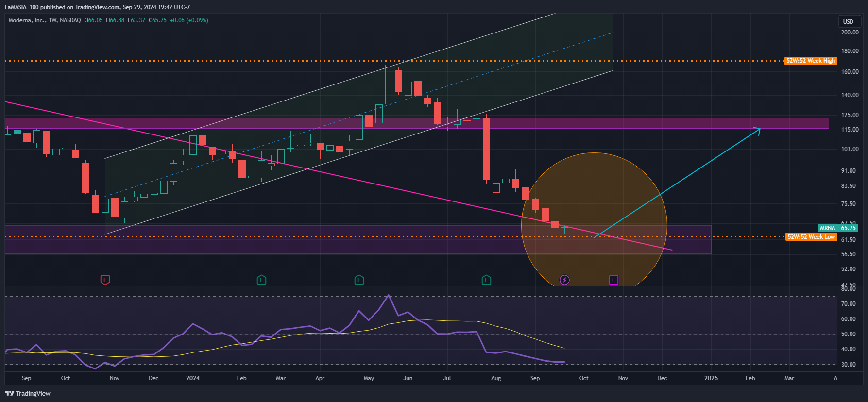Click the 83.50 price axis label
The width and height of the screenshot is (868, 402).
click(849, 186)
